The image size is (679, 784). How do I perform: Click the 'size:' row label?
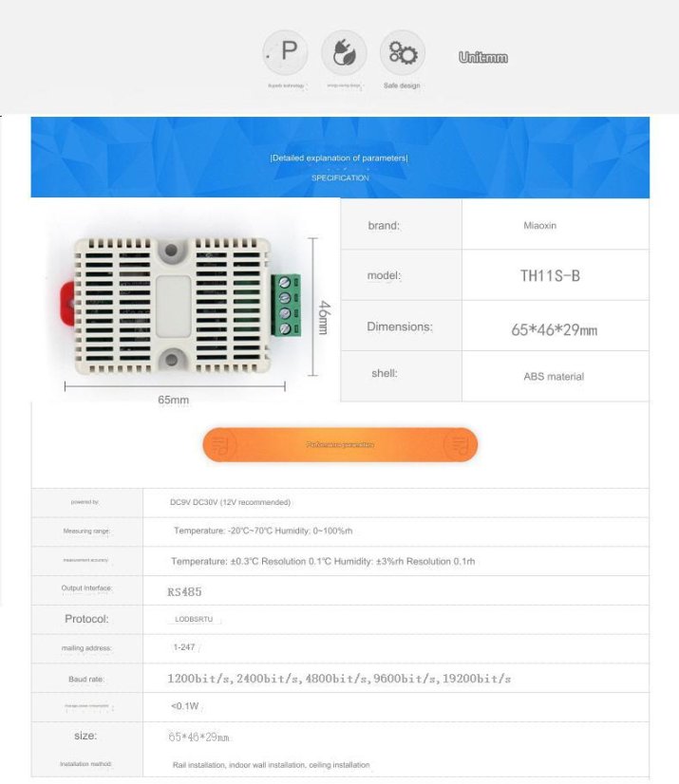pyautogui.click(x=85, y=736)
